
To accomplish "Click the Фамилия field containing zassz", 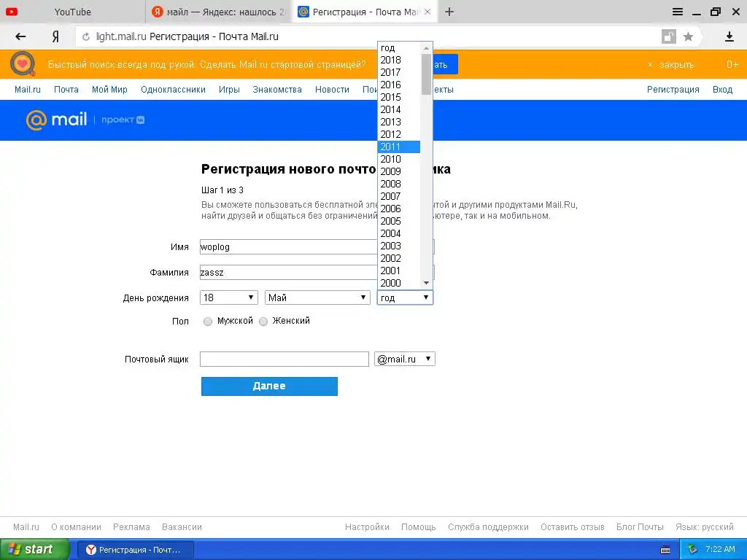I will click(289, 273).
